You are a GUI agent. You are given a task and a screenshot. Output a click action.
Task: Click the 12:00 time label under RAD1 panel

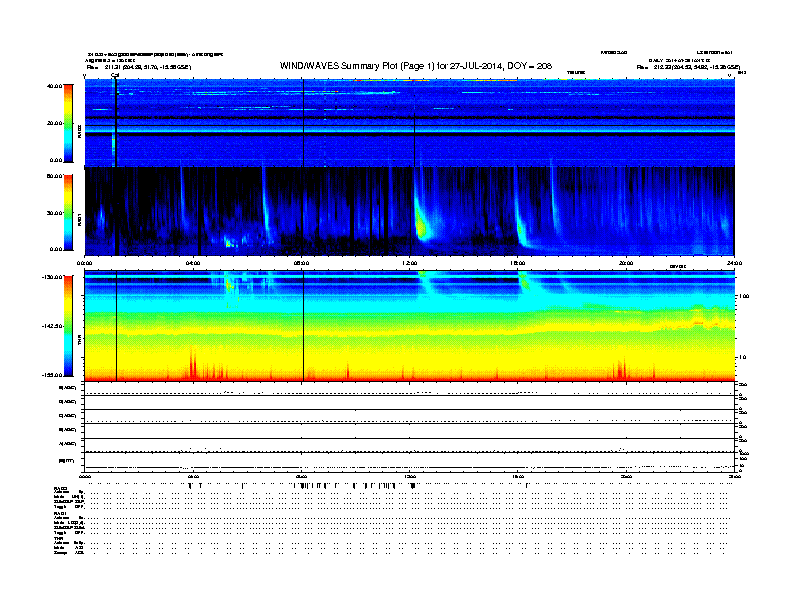click(409, 263)
